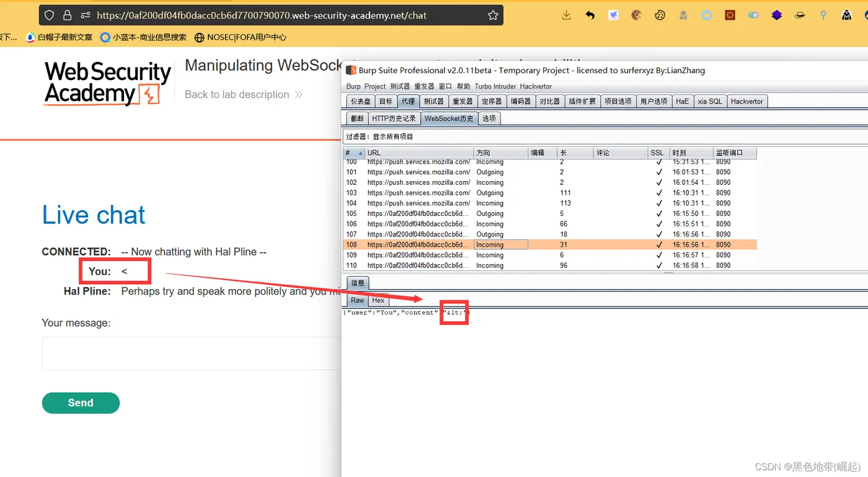This screenshot has width=868, height=477.
Task: Switch to the 仪表盘 tab
Action: [361, 101]
